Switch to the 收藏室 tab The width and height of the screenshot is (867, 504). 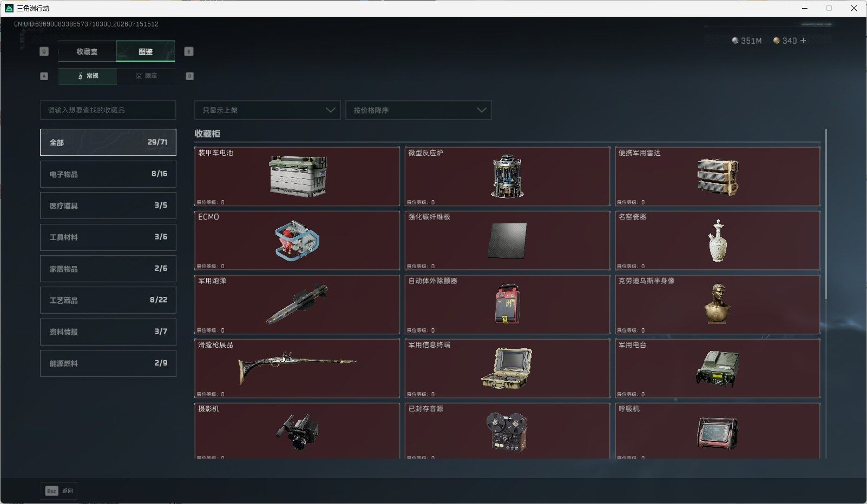(x=87, y=52)
